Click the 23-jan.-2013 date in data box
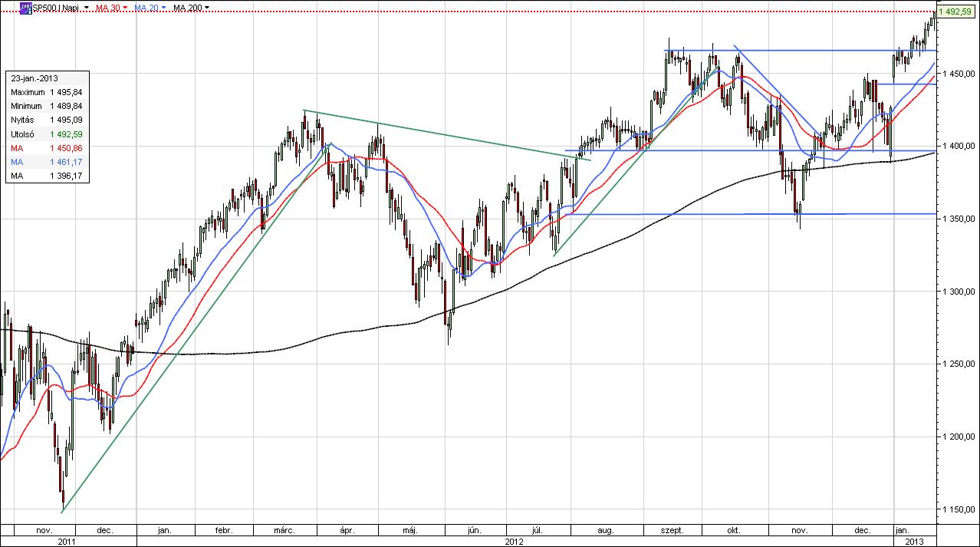Viewport: 980px width, 547px height. (35, 78)
